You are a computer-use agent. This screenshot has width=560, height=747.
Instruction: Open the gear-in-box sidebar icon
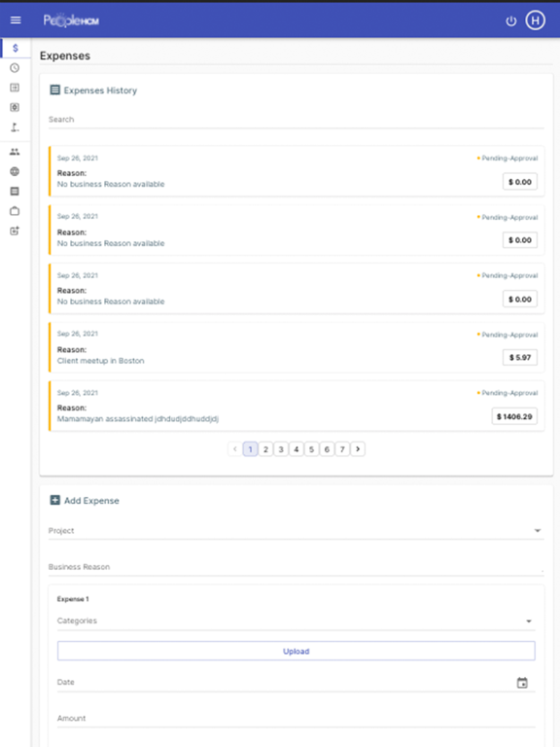pyautogui.click(x=15, y=107)
